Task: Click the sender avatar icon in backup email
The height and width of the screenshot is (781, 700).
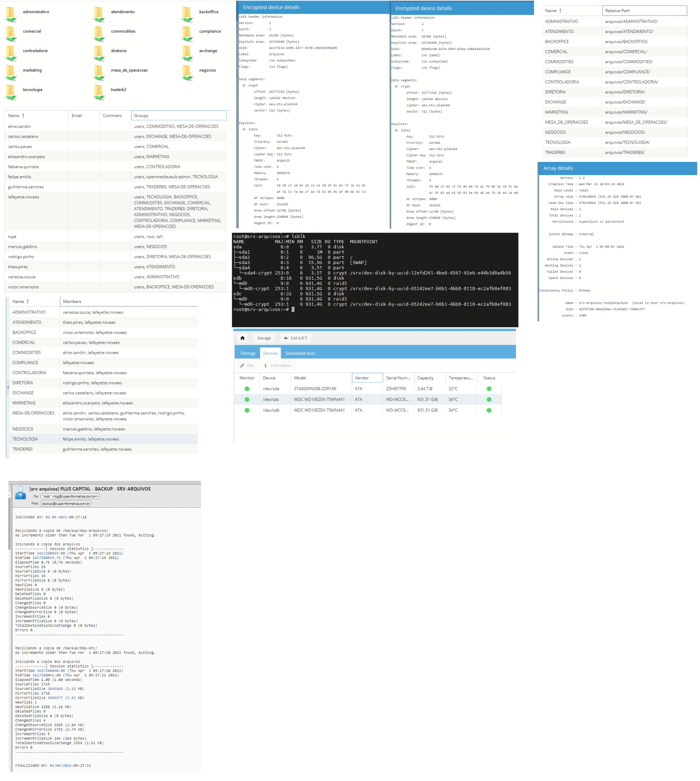Action: pos(20,492)
